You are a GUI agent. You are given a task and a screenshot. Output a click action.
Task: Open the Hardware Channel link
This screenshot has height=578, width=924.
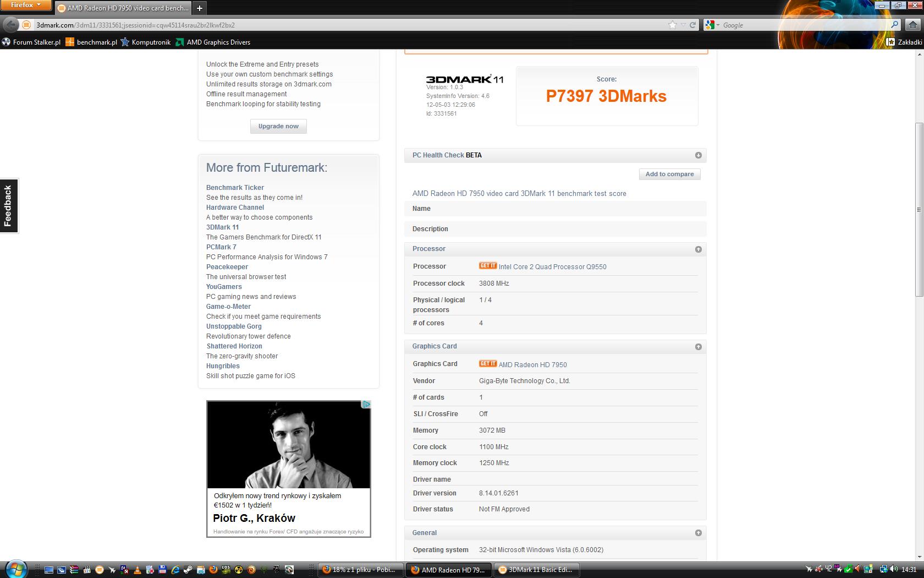click(235, 208)
